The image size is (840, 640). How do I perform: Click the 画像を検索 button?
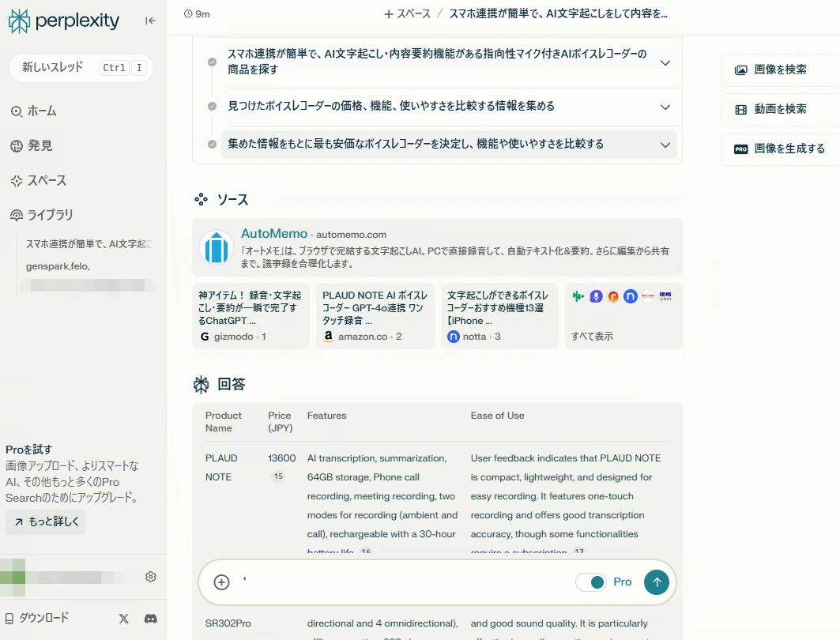click(779, 70)
